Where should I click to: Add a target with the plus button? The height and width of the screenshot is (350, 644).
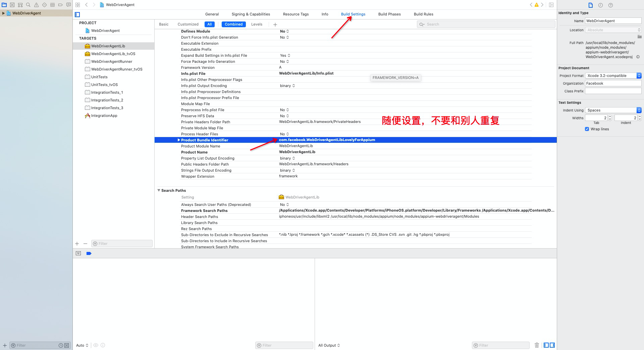(x=77, y=244)
